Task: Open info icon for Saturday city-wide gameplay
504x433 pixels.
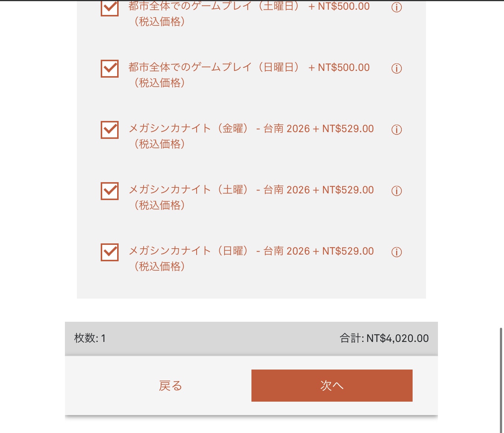Action: (x=397, y=7)
